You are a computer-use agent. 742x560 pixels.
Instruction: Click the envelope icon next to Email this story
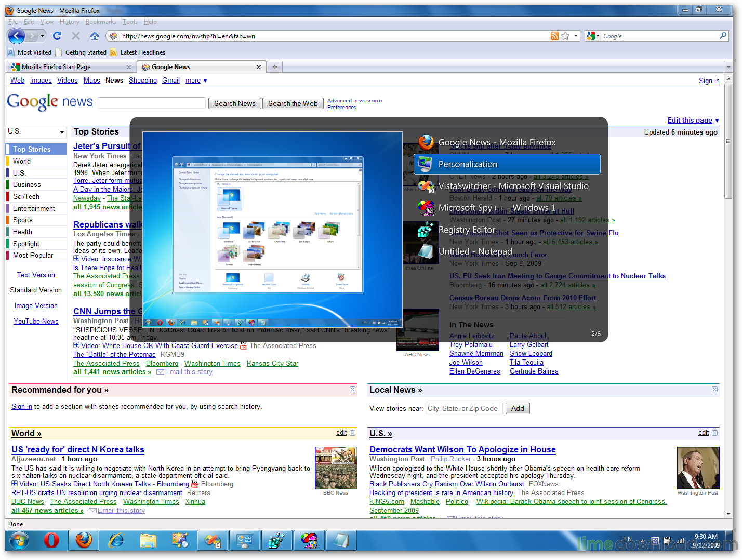(x=160, y=371)
